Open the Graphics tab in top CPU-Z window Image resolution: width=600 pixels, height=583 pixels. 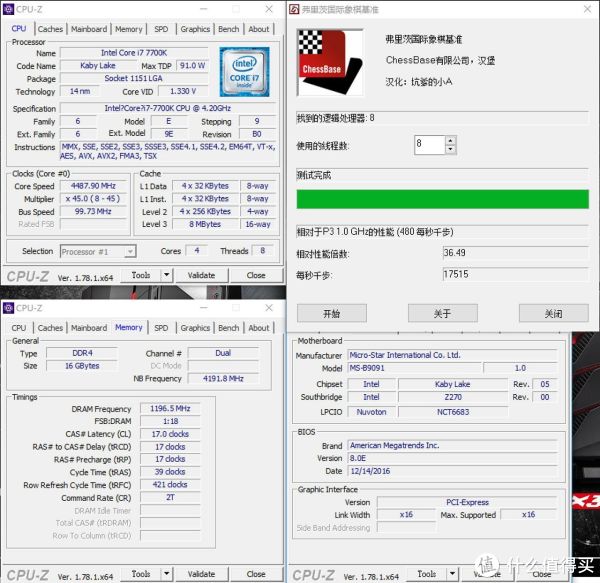(x=195, y=29)
